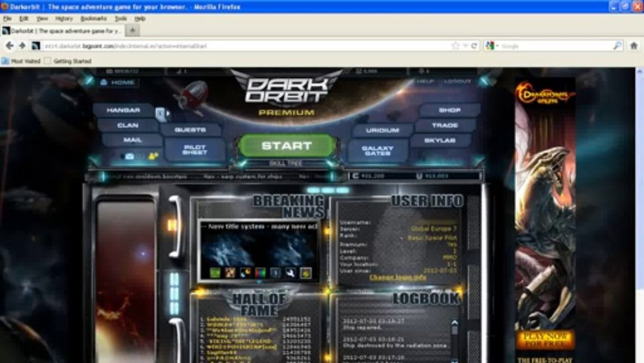This screenshot has height=363, width=644.
Task: Click the browser Back arrow
Action: pos(10,46)
